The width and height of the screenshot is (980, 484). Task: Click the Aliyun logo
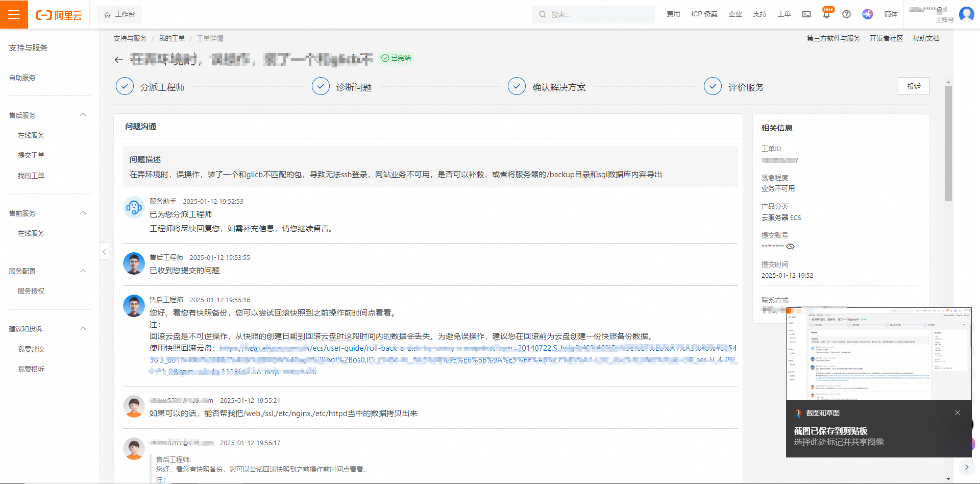59,14
